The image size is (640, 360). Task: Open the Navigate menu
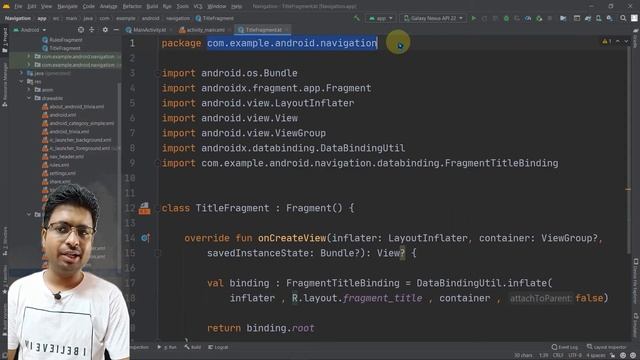(x=67, y=6)
